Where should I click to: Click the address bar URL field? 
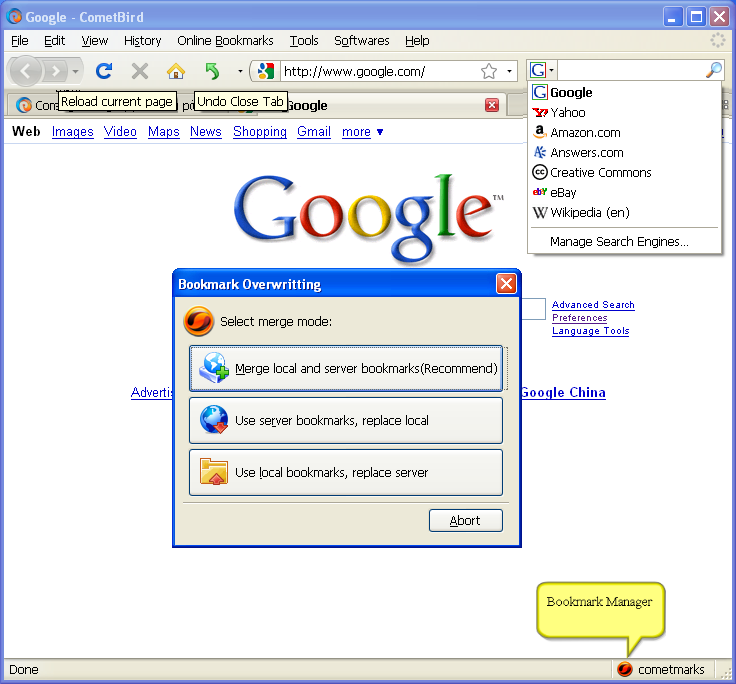coord(380,71)
